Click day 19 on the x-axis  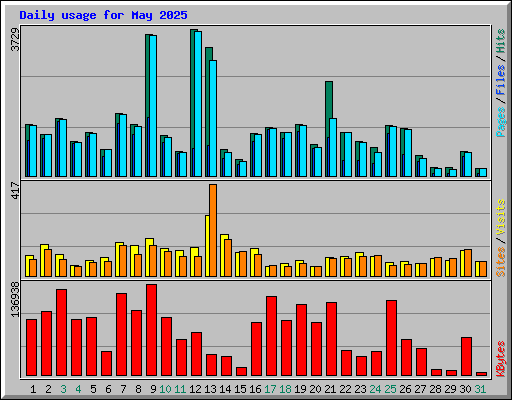300,389
